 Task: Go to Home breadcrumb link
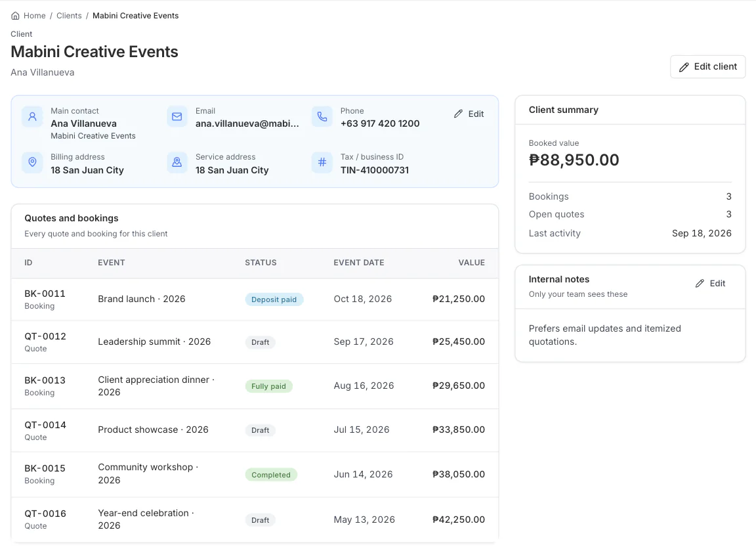coord(34,16)
